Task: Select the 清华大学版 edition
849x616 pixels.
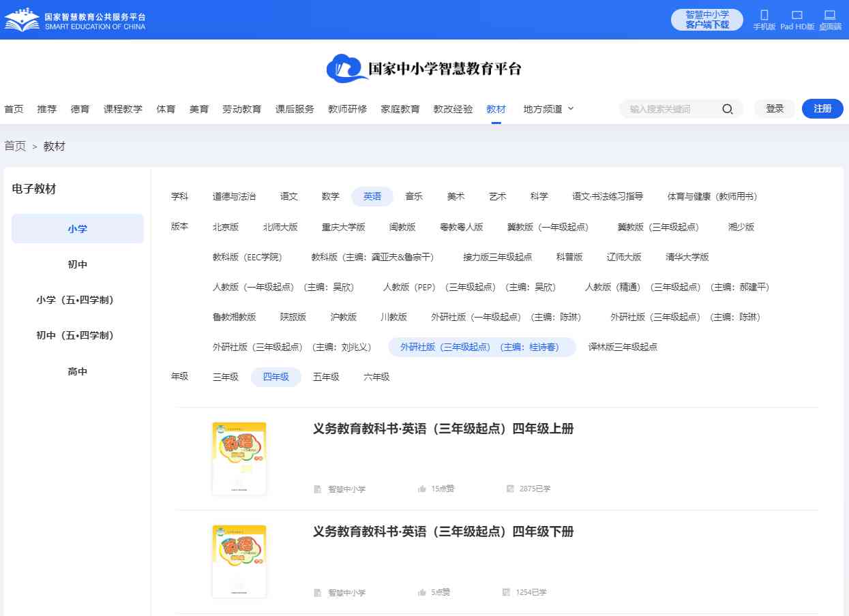Action: point(687,257)
